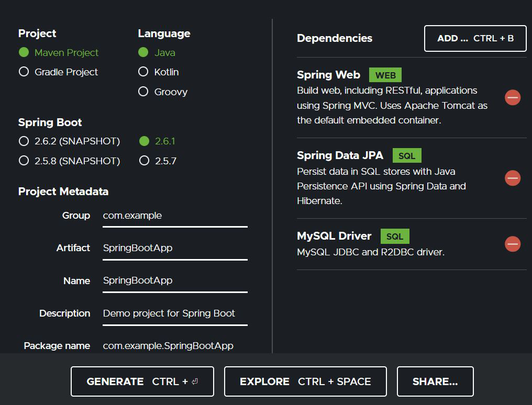Click the Spring Web title
The height and width of the screenshot is (405, 532).
pyautogui.click(x=328, y=74)
